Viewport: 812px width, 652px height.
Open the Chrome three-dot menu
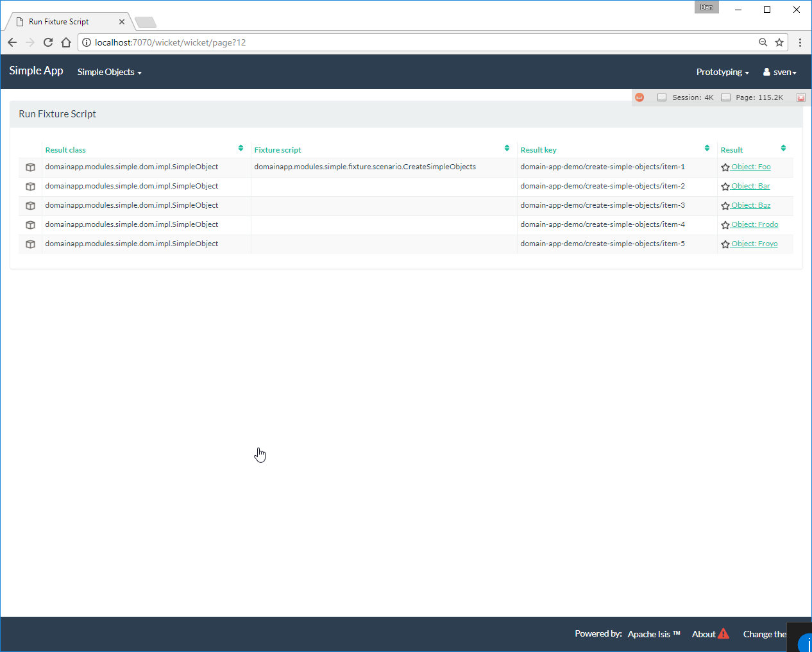[x=800, y=42]
